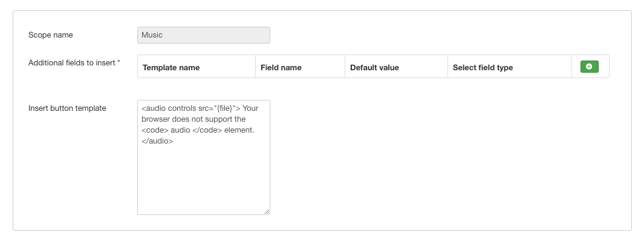Select the Field name column header
Viewport: 644px width, 241px height.
[281, 67]
